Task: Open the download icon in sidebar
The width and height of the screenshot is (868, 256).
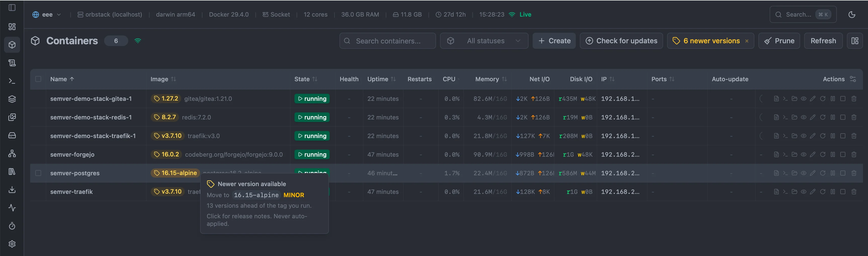Action: pyautogui.click(x=12, y=190)
